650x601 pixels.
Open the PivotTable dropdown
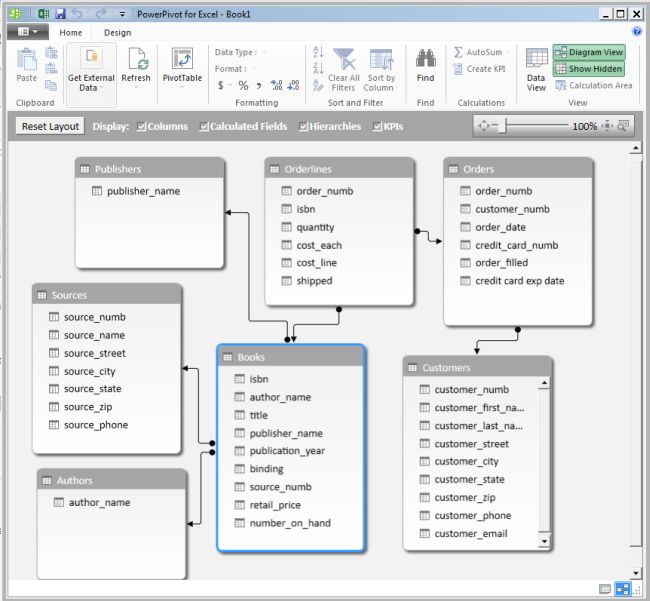coord(182,87)
